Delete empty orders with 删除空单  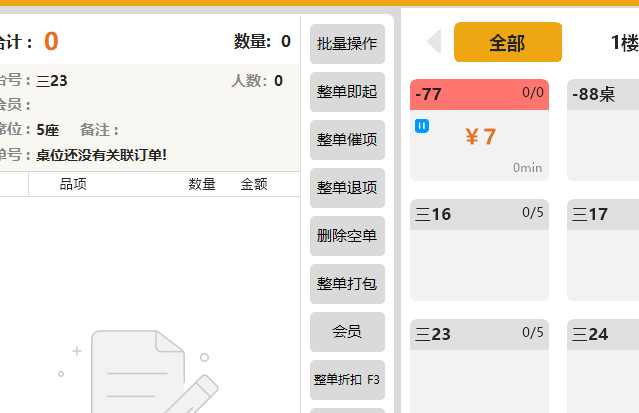click(x=347, y=236)
